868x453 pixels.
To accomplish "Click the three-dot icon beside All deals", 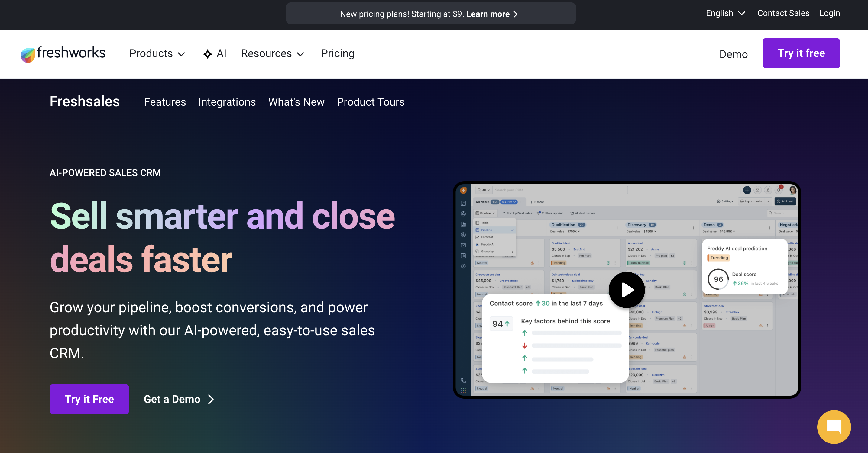I will pyautogui.click(x=522, y=202).
